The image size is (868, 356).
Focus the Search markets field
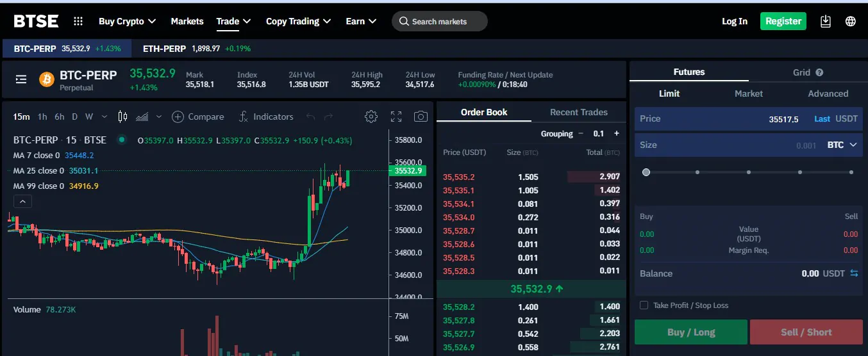tap(440, 21)
